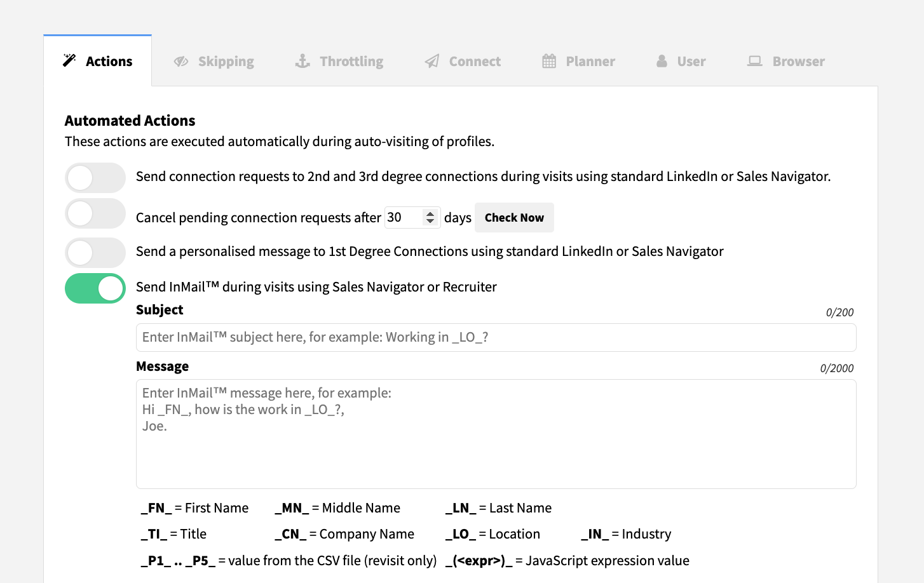Go to the User tab
924x583 pixels.
[681, 61]
